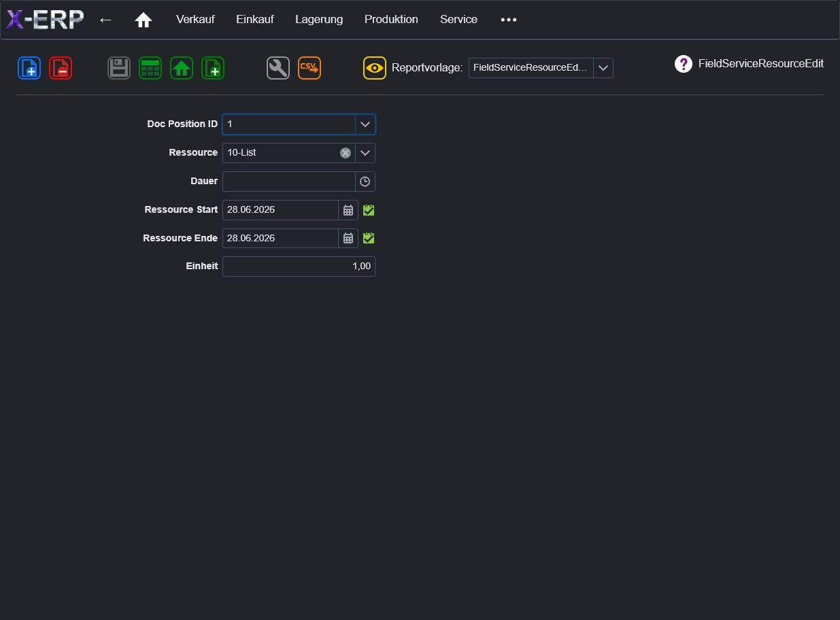The height and width of the screenshot is (620, 840).
Task: Delete record with red document icon
Action: tap(61, 68)
